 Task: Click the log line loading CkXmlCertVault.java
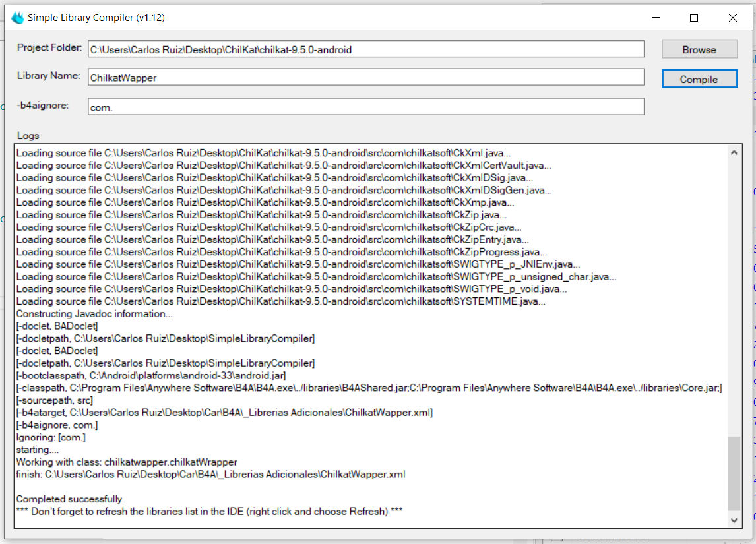(x=284, y=166)
